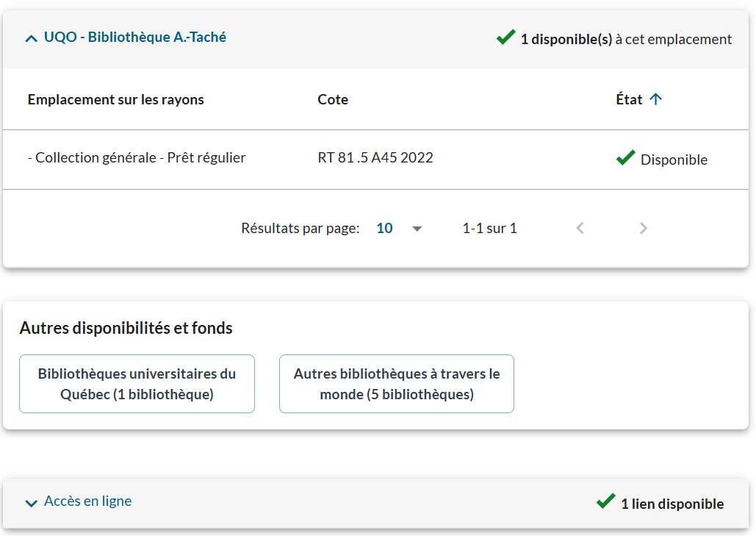Click the UQO - Bibliothèque A.-Taché title
The height and width of the screenshot is (536, 756).
(x=134, y=37)
